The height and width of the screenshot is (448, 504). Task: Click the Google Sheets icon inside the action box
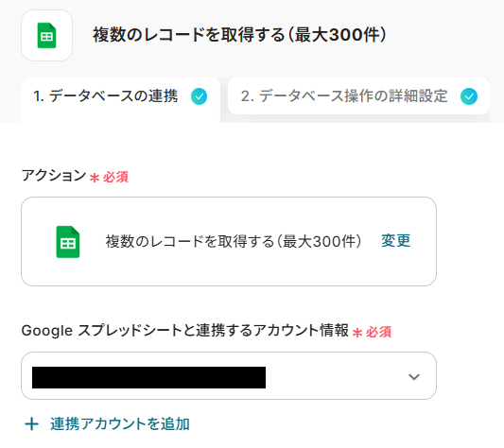68,242
